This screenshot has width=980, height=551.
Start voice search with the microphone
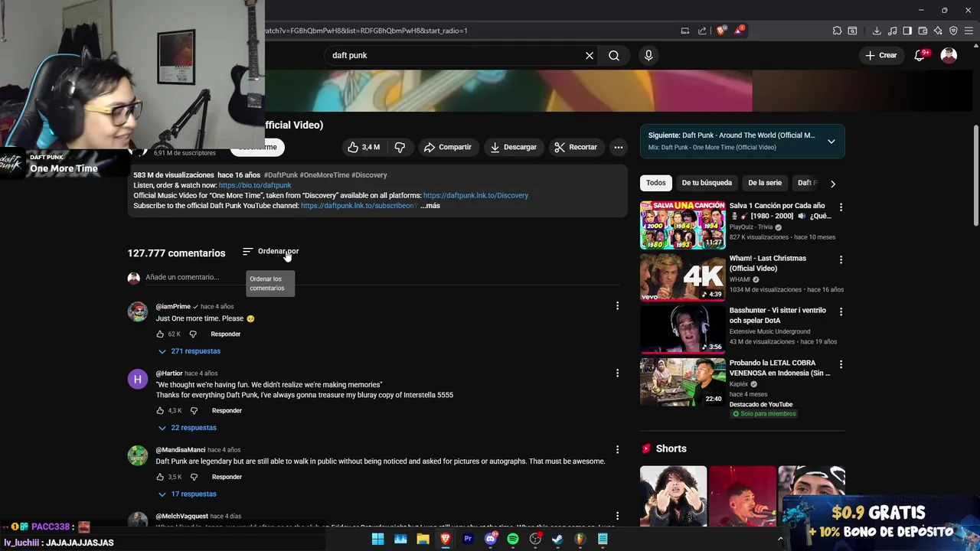[648, 55]
